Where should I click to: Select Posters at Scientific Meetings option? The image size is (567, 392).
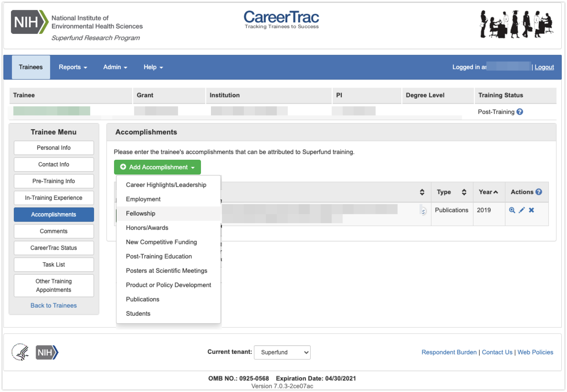[x=166, y=271]
